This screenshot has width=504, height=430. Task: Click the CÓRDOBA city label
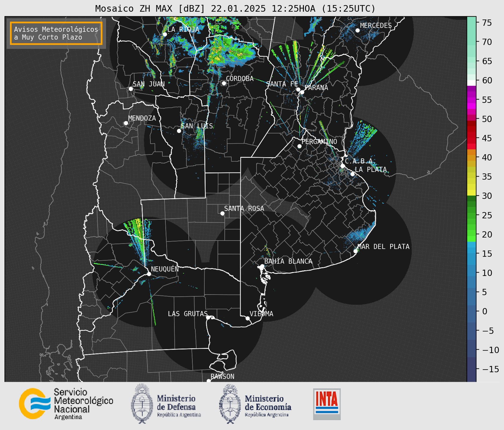tap(240, 79)
